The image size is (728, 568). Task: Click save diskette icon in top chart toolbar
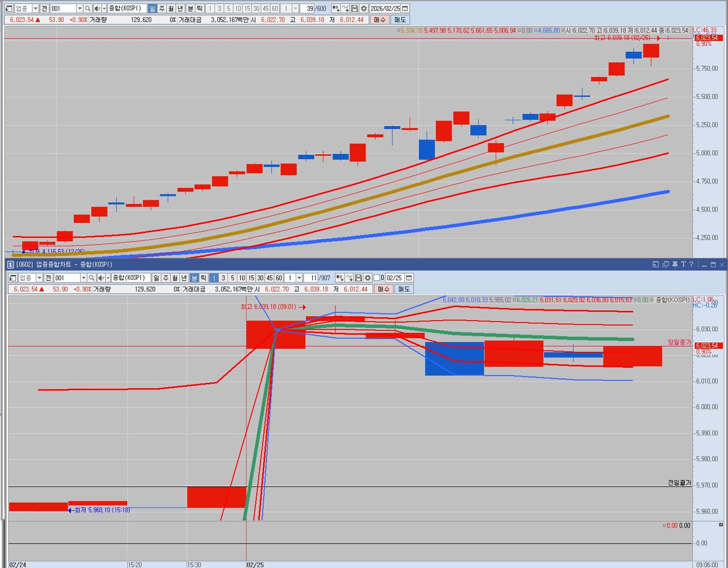coord(355,8)
